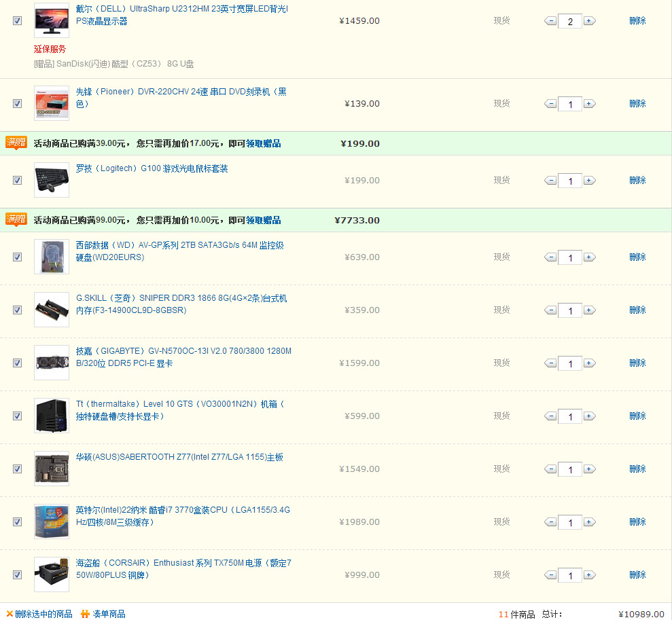
Task: Open Pioneer DVR-220CHV product link
Action: tap(181, 98)
